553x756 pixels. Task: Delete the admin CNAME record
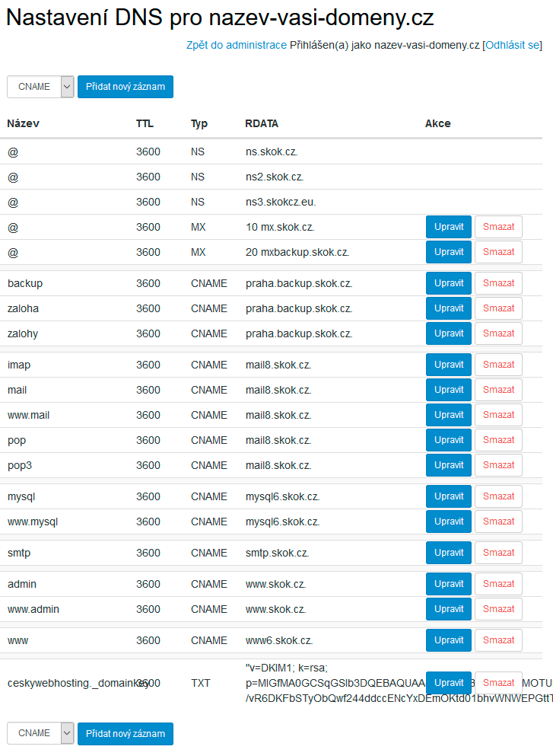(498, 584)
